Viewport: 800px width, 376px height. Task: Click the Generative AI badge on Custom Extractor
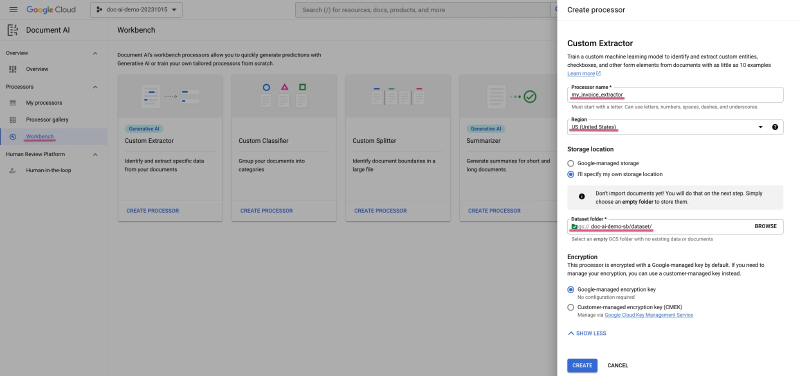pyautogui.click(x=144, y=129)
